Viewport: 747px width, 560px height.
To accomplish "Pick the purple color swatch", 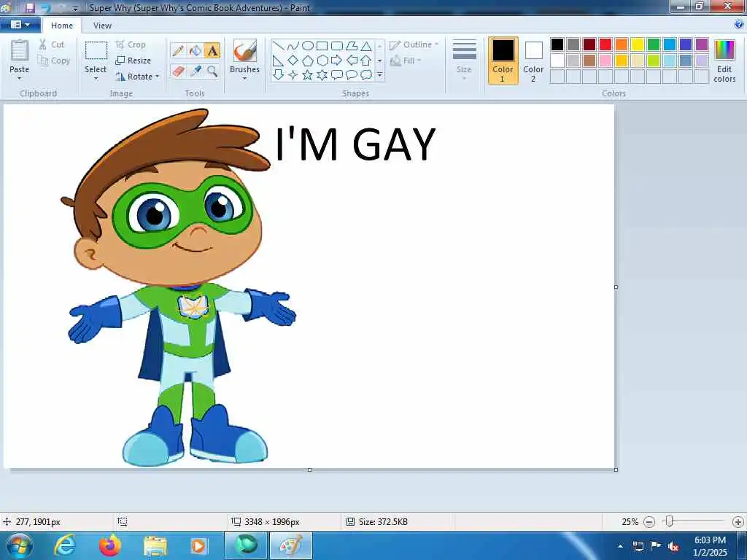I will point(701,44).
